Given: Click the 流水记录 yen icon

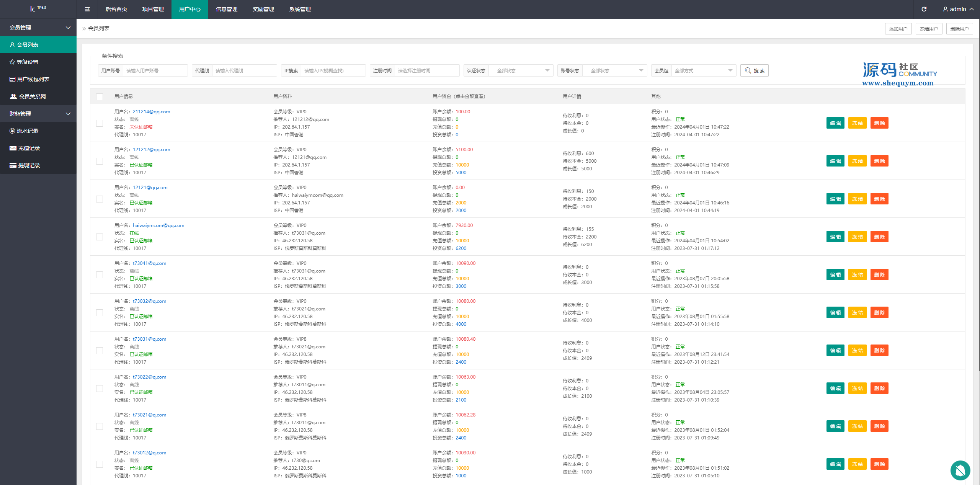Looking at the screenshot, I should tap(12, 131).
